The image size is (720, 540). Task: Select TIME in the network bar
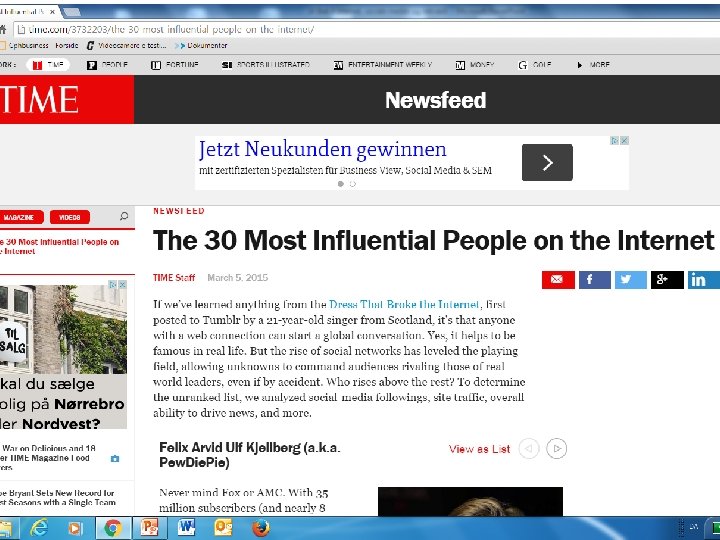[48, 65]
